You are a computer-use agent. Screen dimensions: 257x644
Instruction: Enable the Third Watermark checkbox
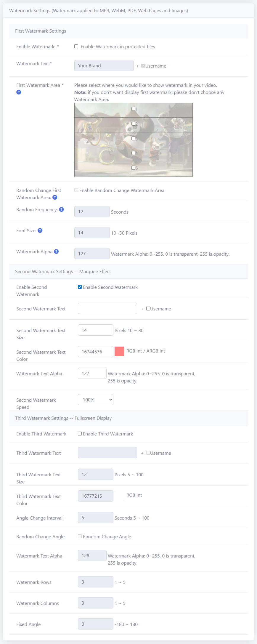(x=80, y=433)
